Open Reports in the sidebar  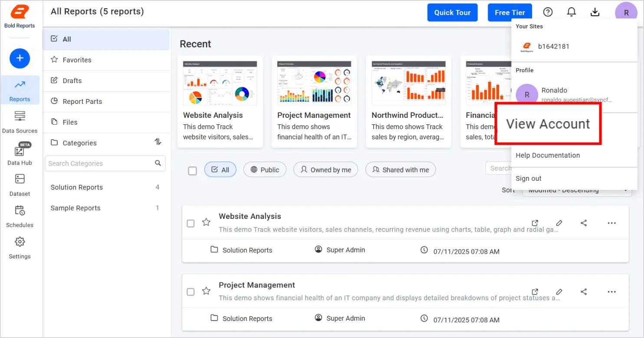click(20, 90)
